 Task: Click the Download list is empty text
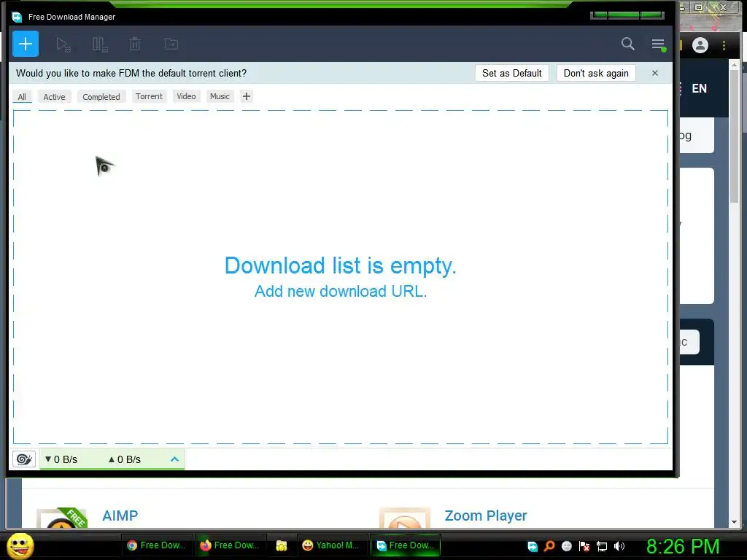pyautogui.click(x=340, y=265)
